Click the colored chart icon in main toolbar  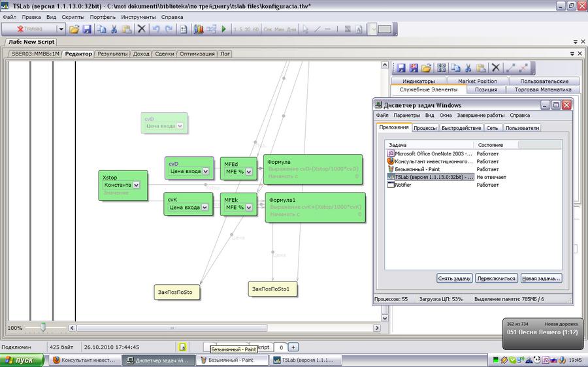(199, 29)
